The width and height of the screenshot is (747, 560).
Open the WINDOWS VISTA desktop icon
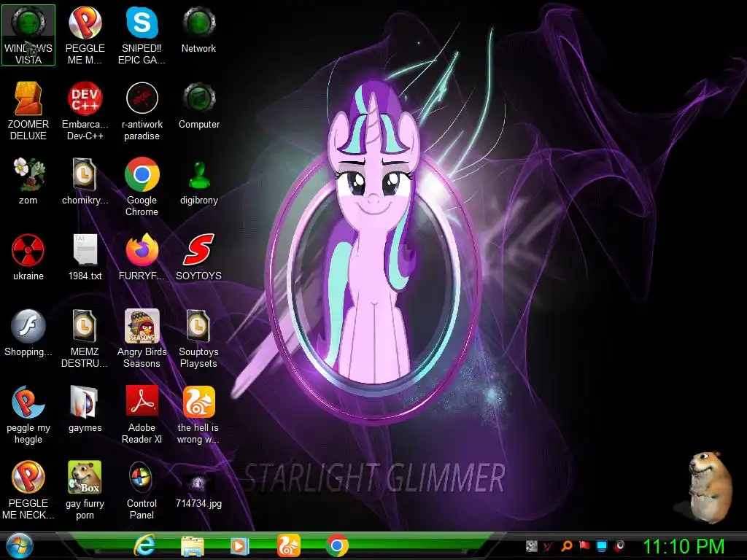28,35
